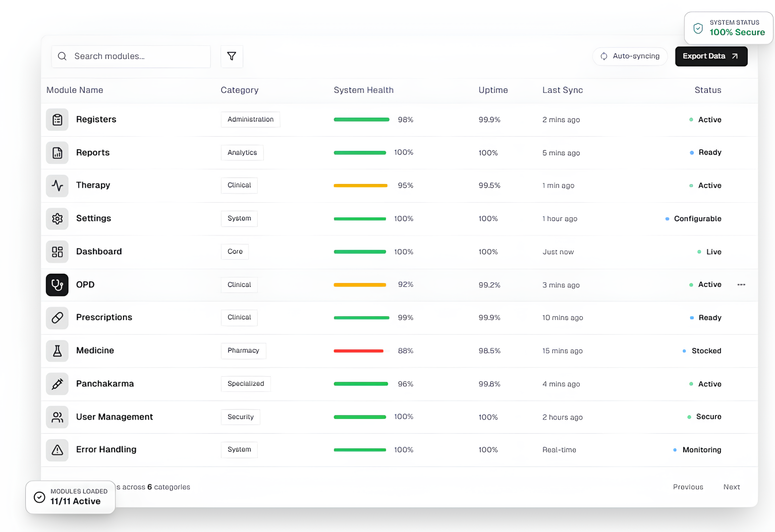Open the filter options icon
The height and width of the screenshot is (532, 775).
232,56
